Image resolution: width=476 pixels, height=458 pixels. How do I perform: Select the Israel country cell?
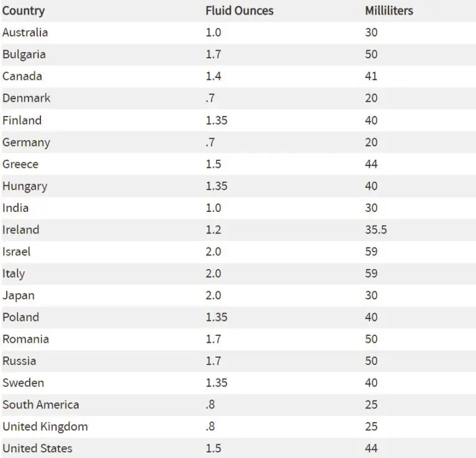click(x=16, y=252)
